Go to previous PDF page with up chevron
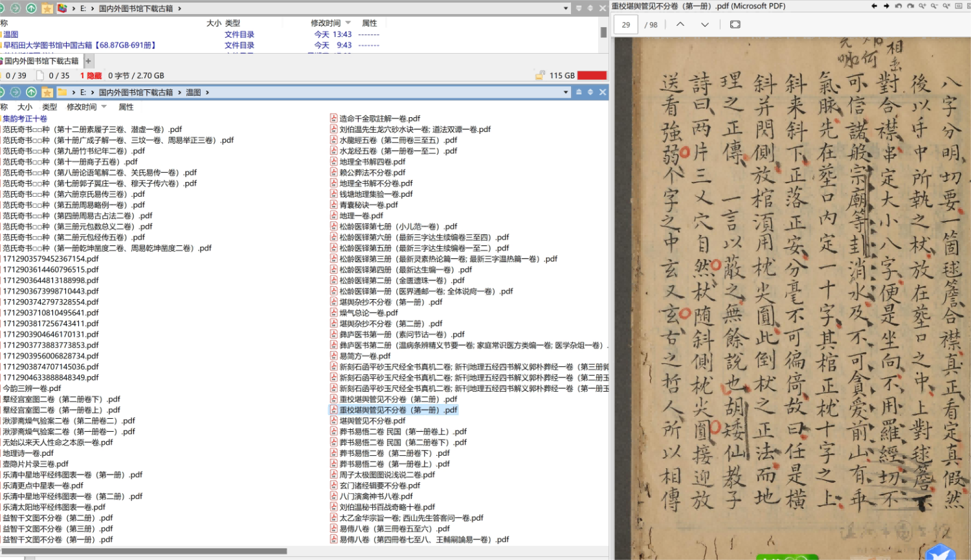 click(x=680, y=25)
